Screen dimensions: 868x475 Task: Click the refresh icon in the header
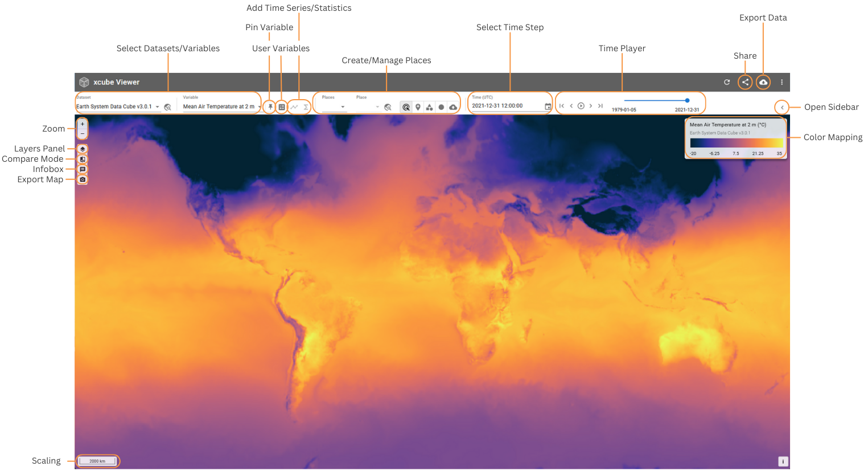(x=727, y=83)
